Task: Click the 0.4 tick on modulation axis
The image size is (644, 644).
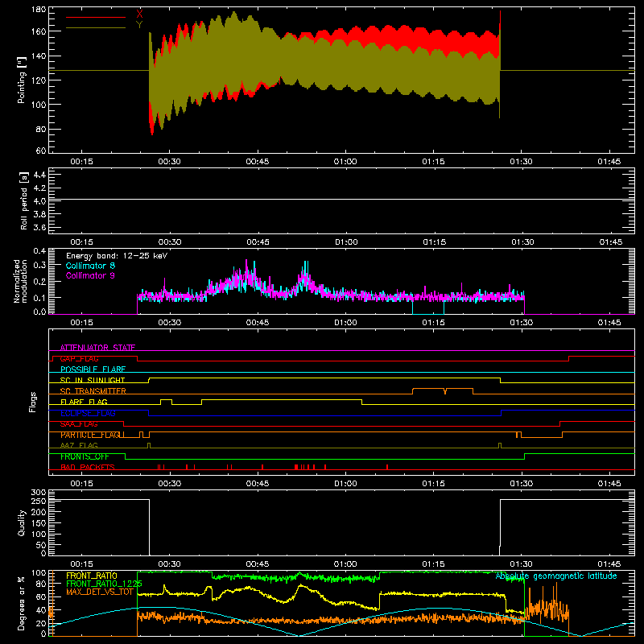Action: tap(39, 251)
